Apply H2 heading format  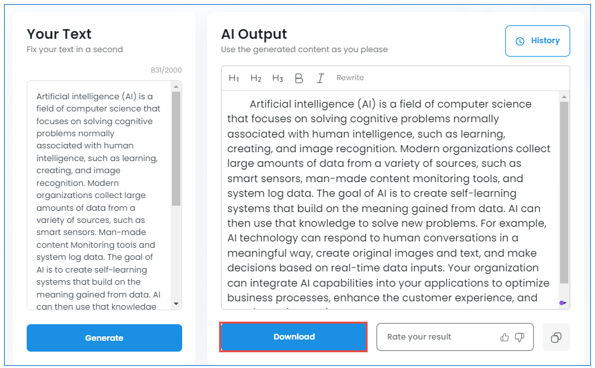pos(256,78)
